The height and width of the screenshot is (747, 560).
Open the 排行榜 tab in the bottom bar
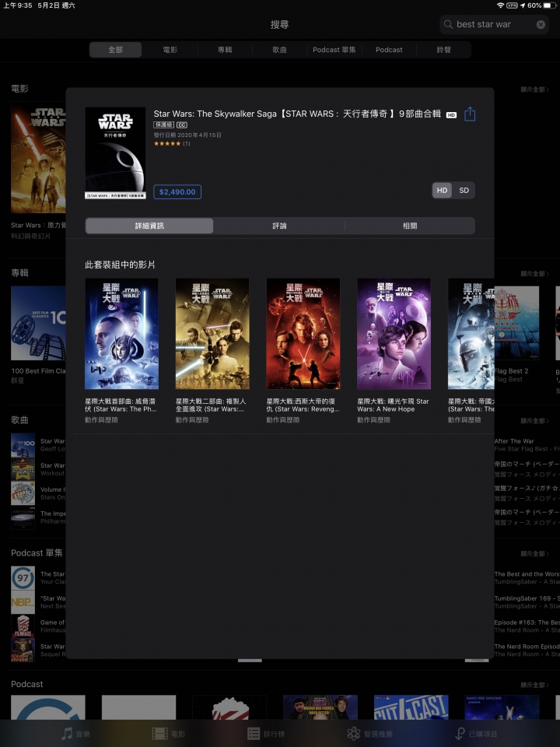click(x=266, y=734)
